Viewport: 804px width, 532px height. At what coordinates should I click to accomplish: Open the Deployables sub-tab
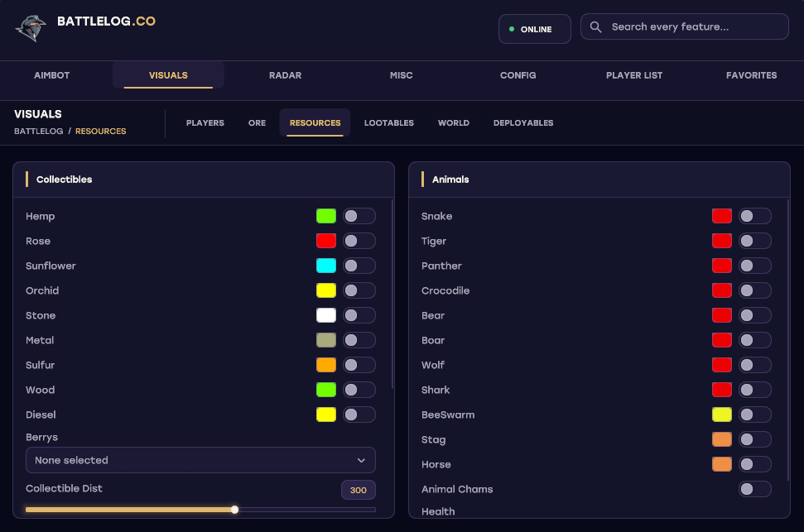(x=523, y=123)
